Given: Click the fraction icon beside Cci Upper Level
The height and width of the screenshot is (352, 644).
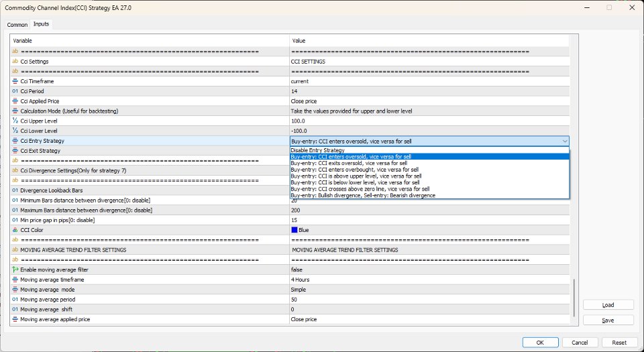Looking at the screenshot, I should click(15, 121).
